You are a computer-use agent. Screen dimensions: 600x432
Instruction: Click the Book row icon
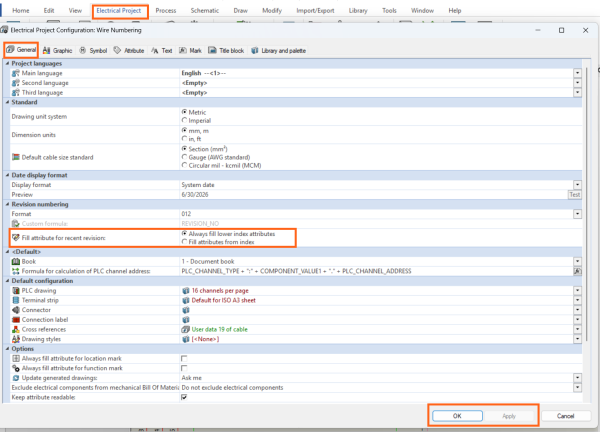[16, 261]
